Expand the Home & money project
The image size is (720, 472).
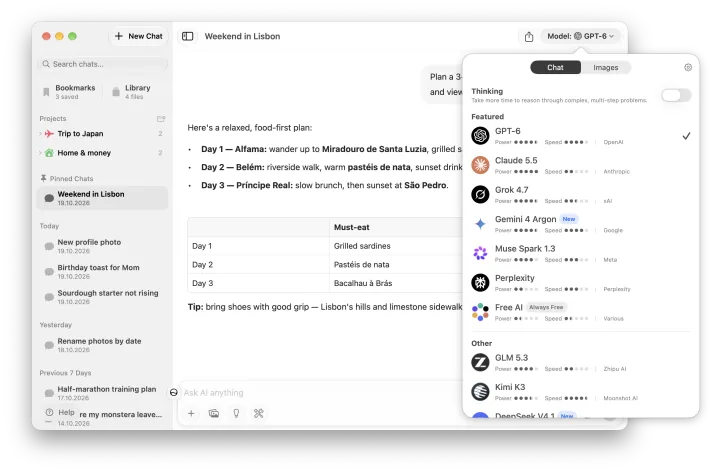click(x=40, y=153)
